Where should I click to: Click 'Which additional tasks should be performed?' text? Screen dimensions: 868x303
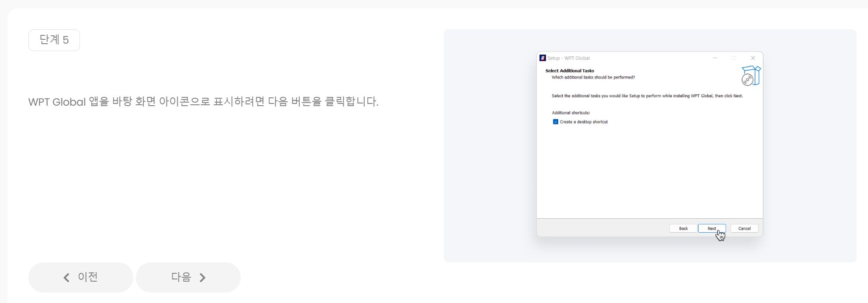[x=593, y=77]
